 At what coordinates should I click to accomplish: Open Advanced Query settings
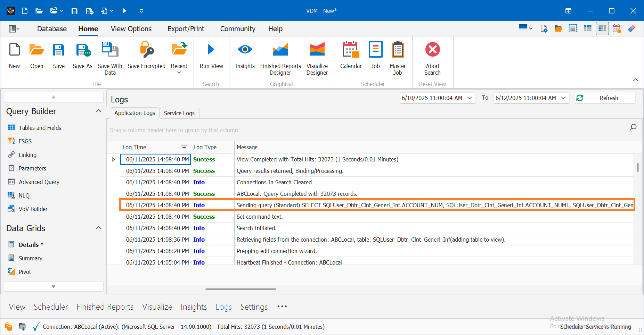pos(39,182)
